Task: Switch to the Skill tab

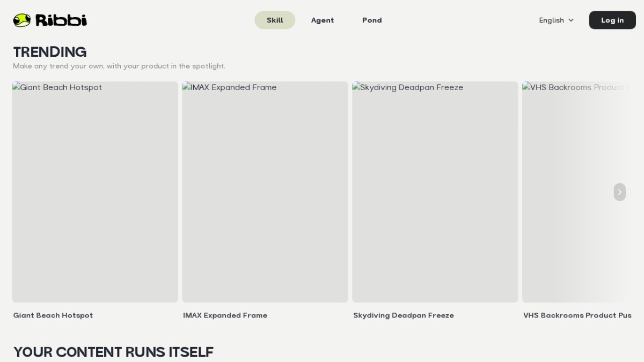Action: (x=275, y=20)
